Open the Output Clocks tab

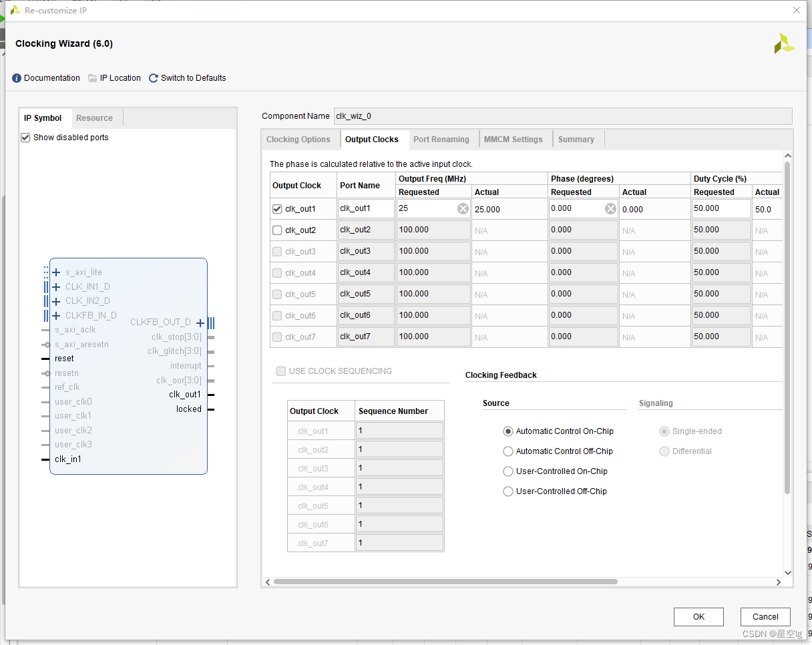pyautogui.click(x=372, y=140)
